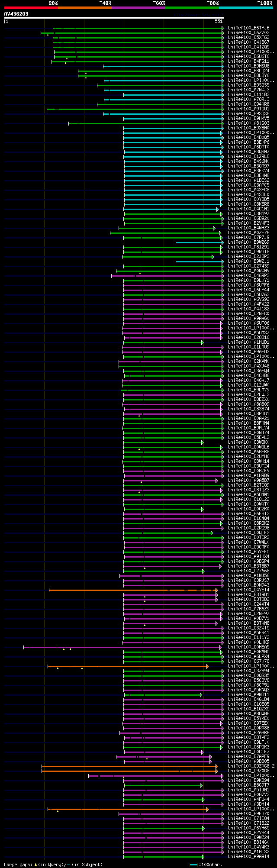
Task: Select label UniRef100_A9WD11
Action: coord(248,694)
